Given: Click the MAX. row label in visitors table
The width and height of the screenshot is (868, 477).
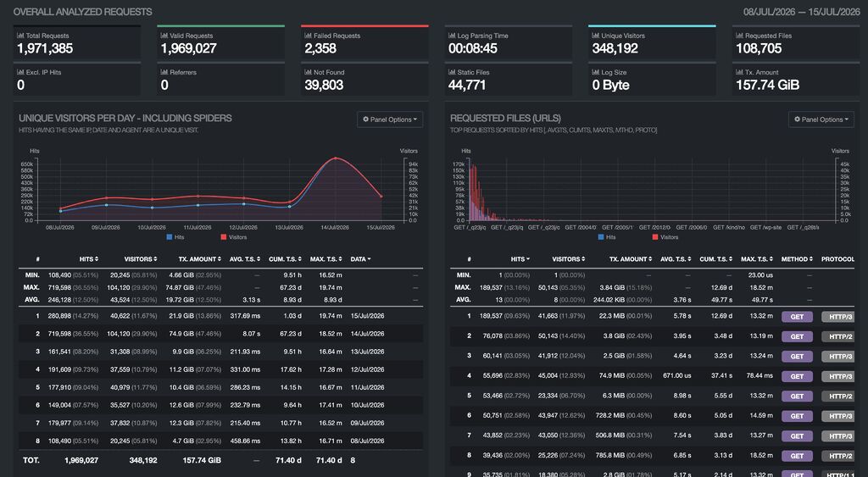Looking at the screenshot, I should [32, 287].
